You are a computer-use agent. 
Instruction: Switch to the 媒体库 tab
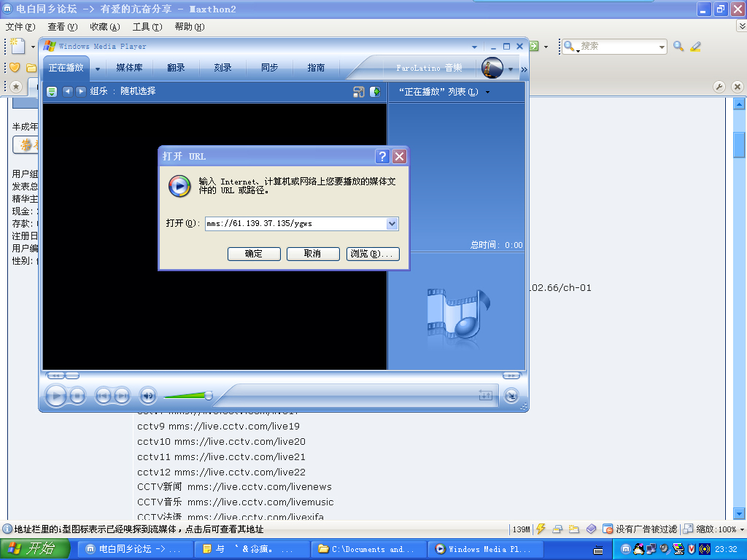pyautogui.click(x=129, y=68)
